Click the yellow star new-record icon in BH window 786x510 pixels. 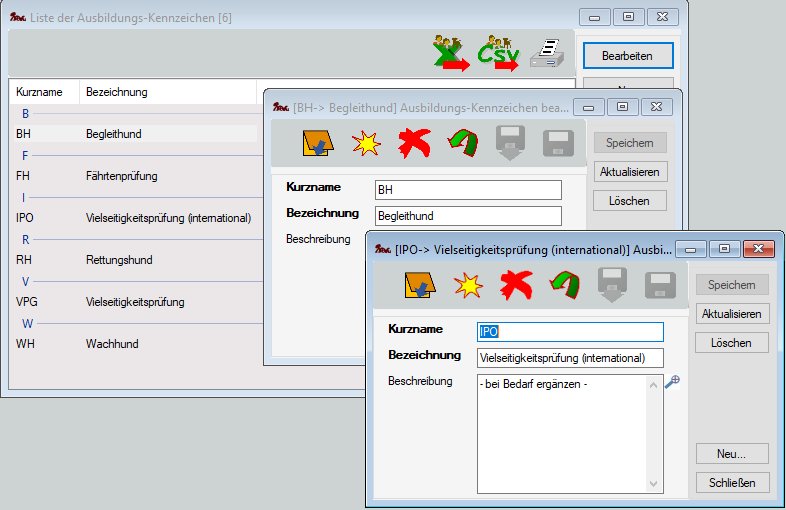365,143
